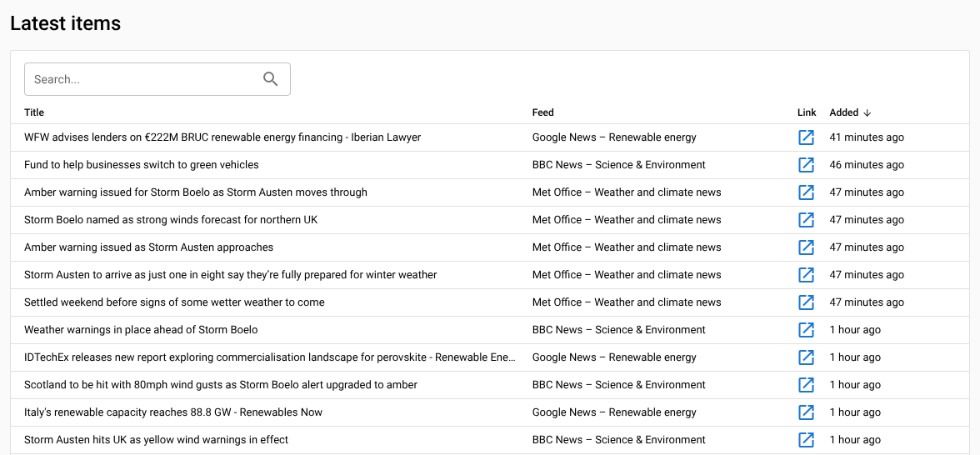Screen dimensions: 980x455
Task: Select title Settled weekend before wetter weather
Action: tap(174, 302)
